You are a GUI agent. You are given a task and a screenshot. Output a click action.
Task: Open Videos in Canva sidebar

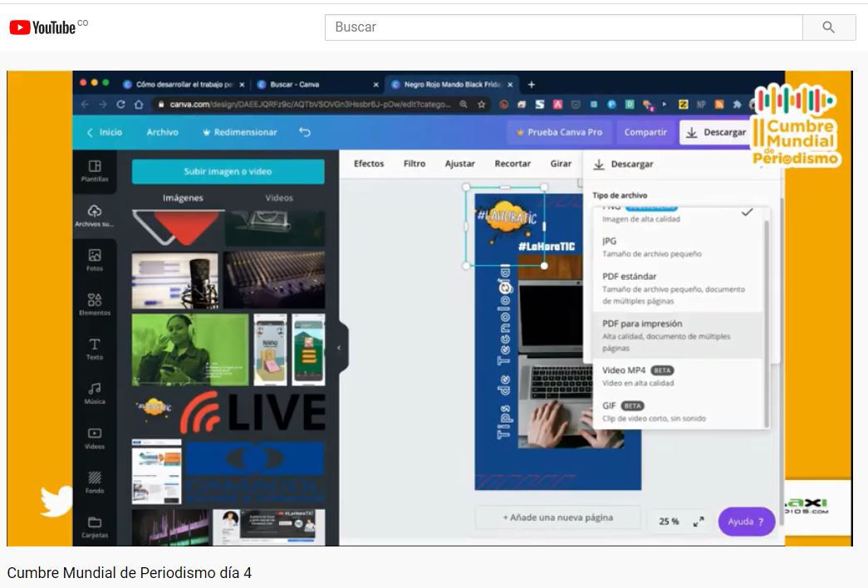[95, 438]
